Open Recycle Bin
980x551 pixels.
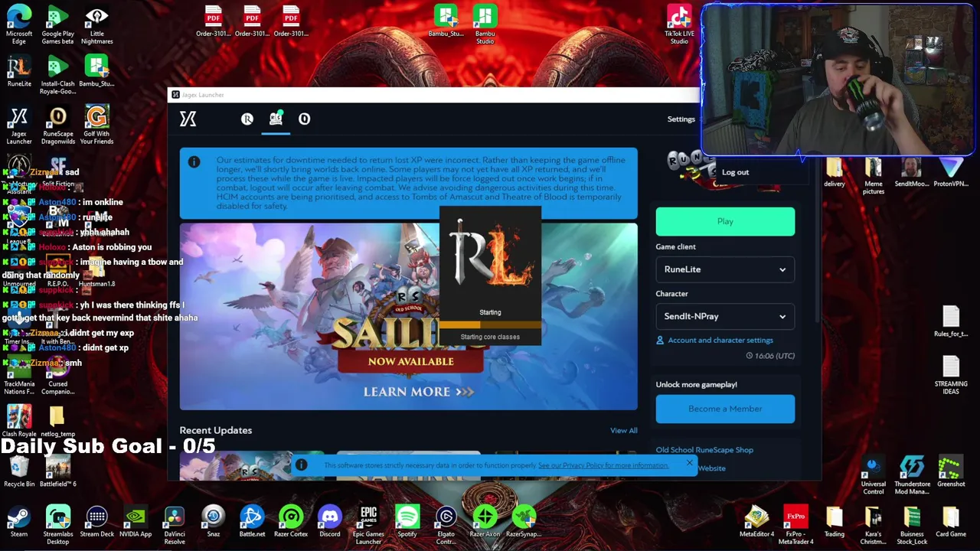pos(19,471)
